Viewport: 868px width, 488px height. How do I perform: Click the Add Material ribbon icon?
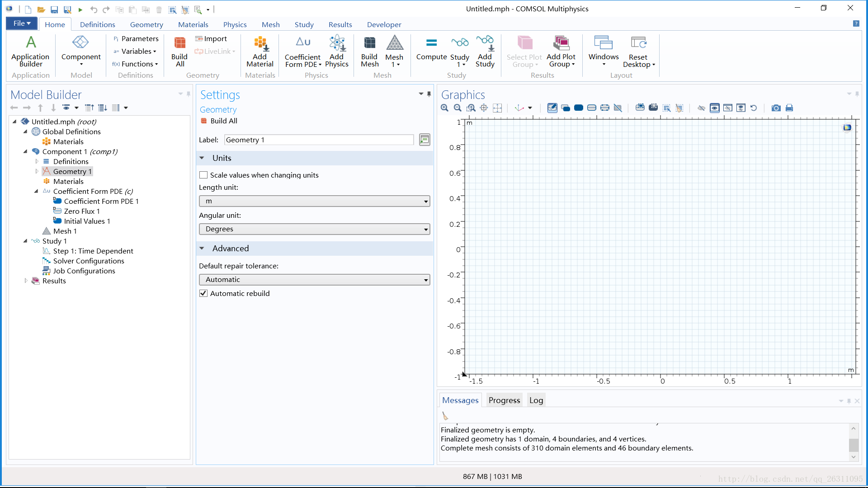pos(260,51)
